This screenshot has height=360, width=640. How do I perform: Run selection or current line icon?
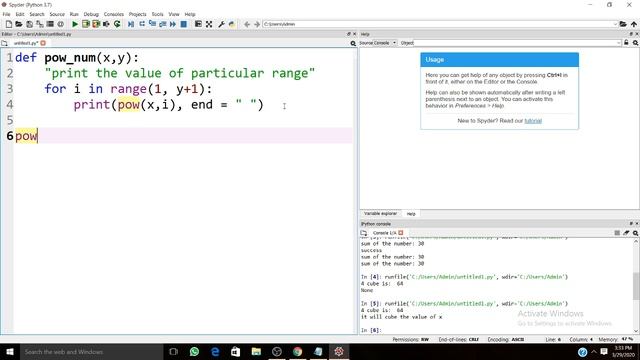pos(106,24)
